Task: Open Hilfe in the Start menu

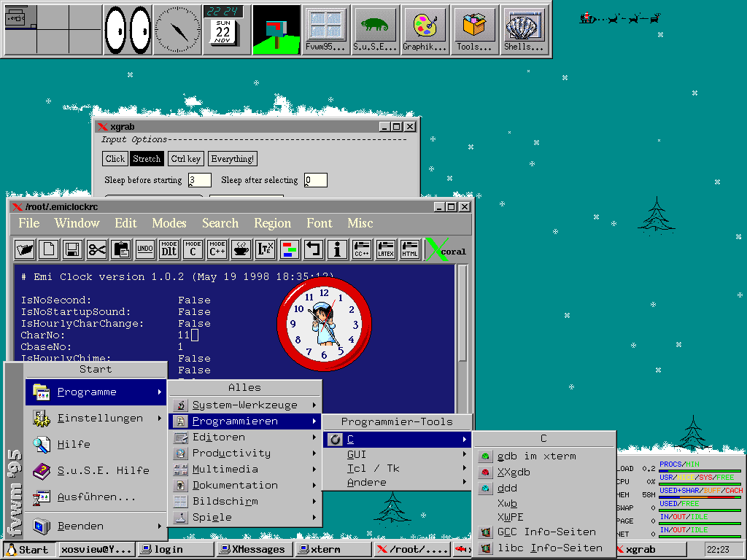Action: pyautogui.click(x=96, y=444)
